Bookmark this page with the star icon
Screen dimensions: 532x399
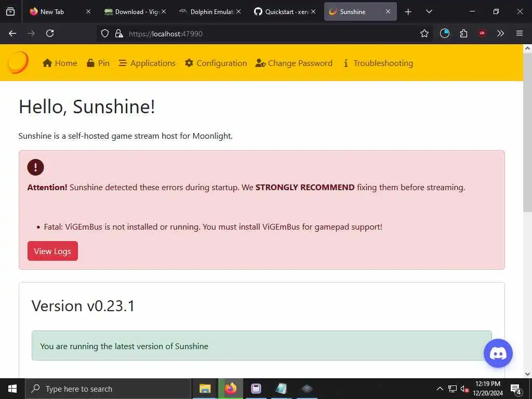(424, 34)
